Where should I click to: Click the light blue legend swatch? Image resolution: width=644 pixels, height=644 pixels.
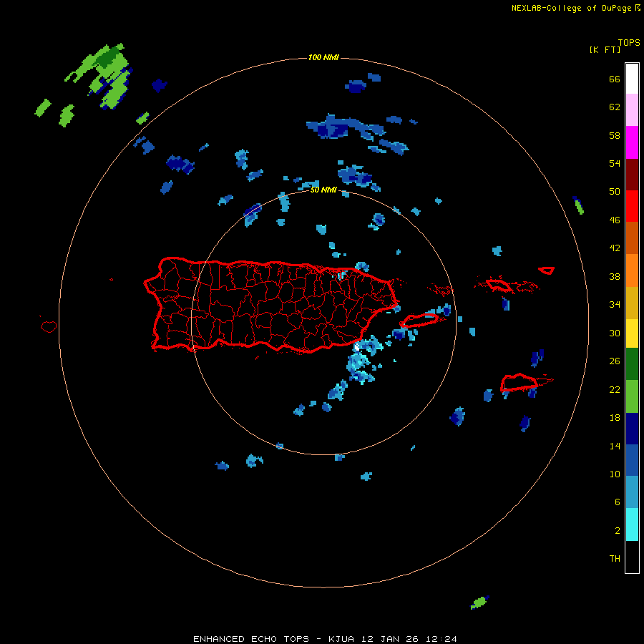click(x=632, y=492)
